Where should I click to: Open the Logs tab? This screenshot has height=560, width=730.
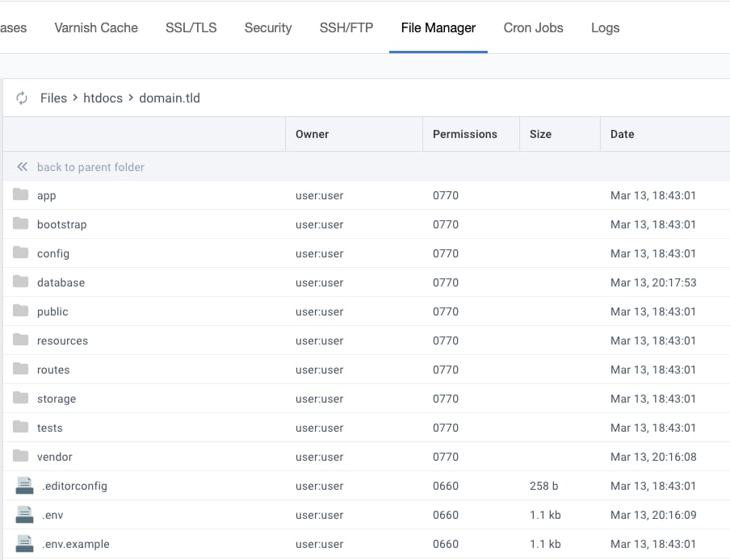(605, 27)
